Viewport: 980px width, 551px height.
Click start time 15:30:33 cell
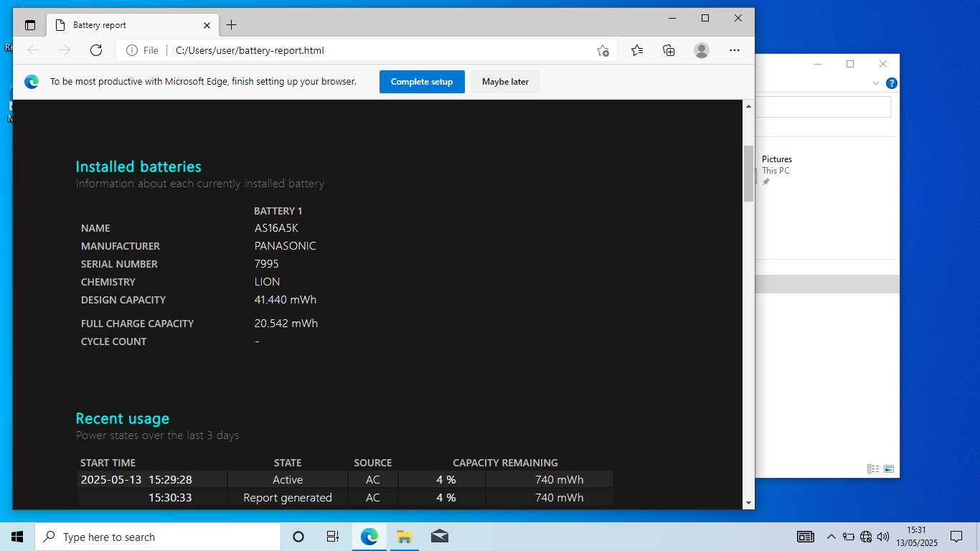(152, 498)
